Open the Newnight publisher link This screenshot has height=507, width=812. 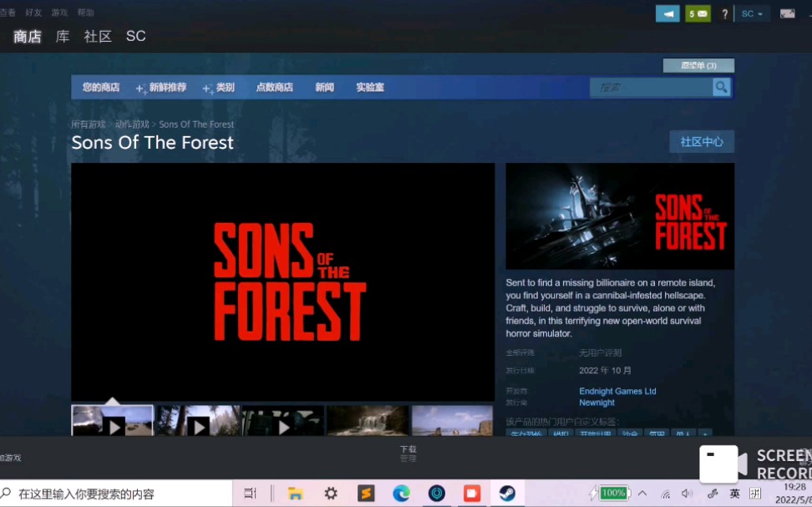tap(596, 403)
